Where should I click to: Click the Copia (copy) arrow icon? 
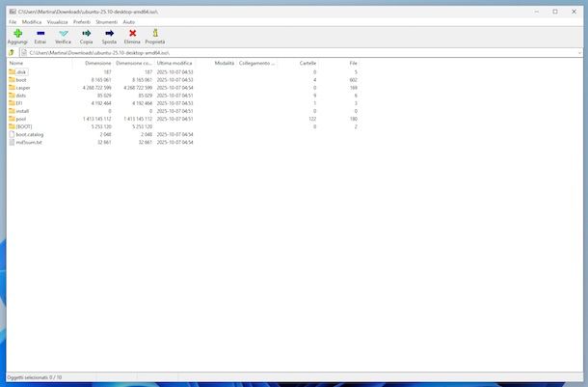pos(86,34)
